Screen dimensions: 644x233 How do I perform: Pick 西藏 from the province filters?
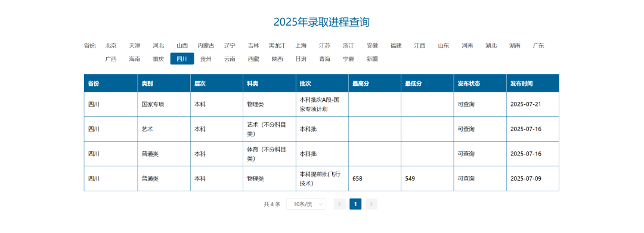(253, 58)
